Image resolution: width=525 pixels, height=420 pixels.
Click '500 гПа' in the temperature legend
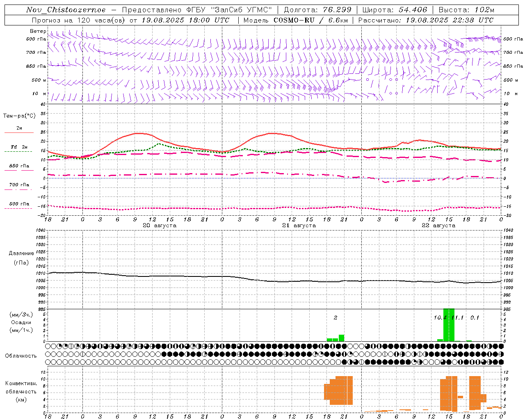pyautogui.click(x=19, y=204)
